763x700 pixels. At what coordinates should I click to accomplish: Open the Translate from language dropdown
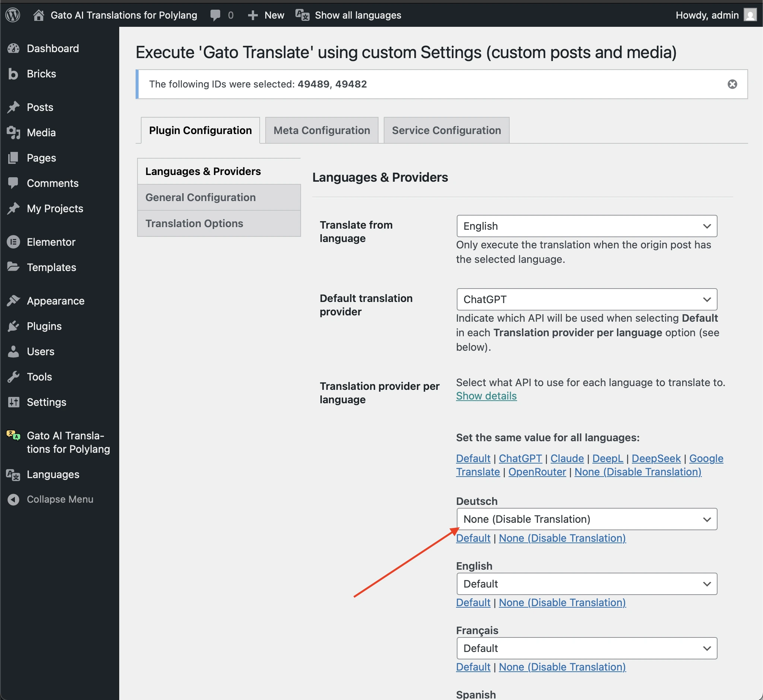[x=586, y=226]
